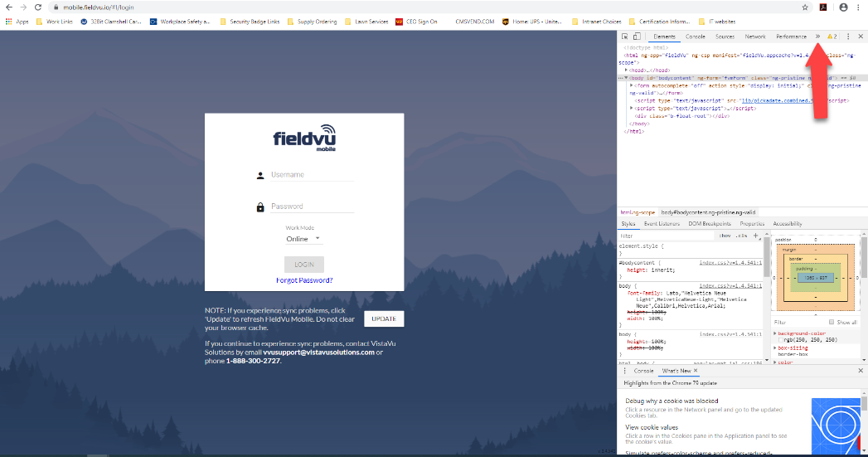Close the DevTools bottom drawer
Screen dimensions: 868x457
pyautogui.click(x=861, y=371)
